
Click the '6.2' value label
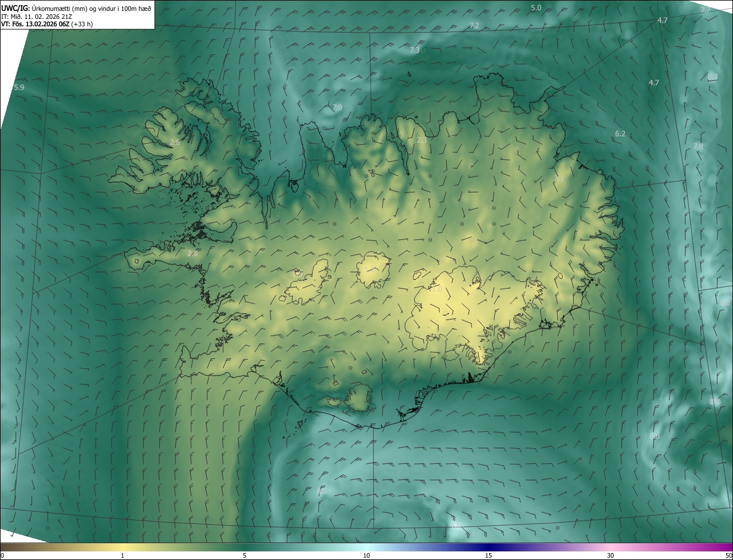(x=620, y=134)
